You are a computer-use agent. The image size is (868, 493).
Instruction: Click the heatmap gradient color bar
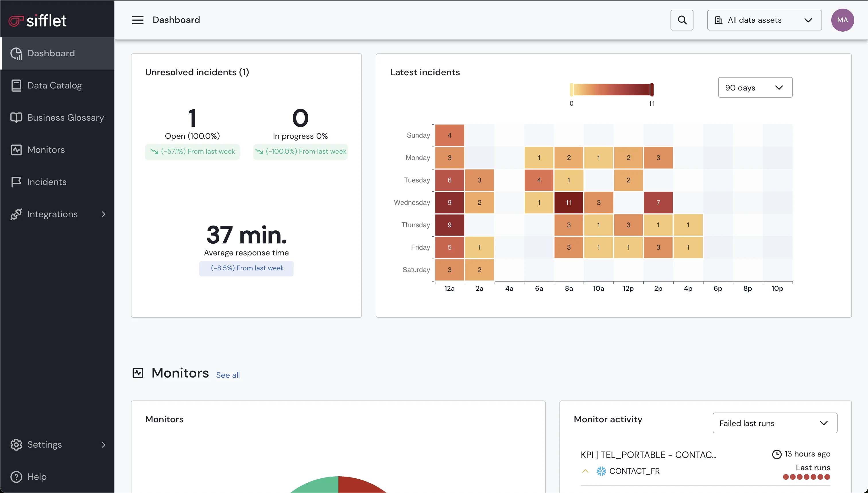pos(612,90)
